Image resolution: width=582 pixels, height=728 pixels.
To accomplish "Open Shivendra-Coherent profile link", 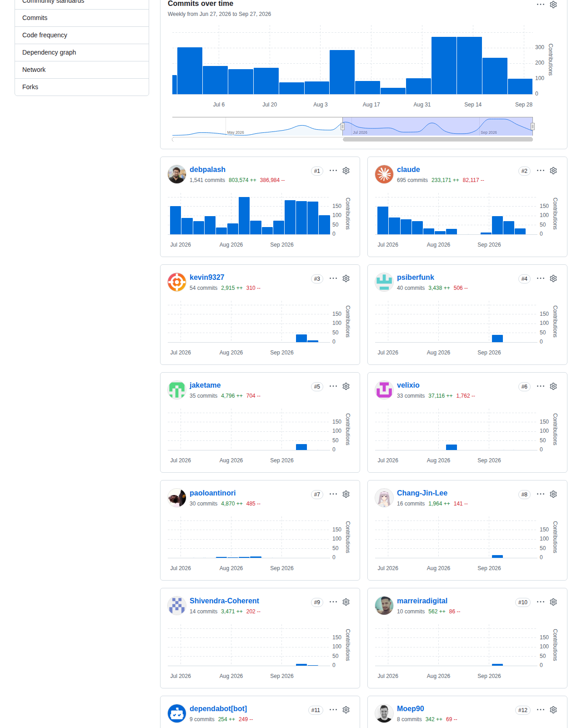I will [x=224, y=601].
